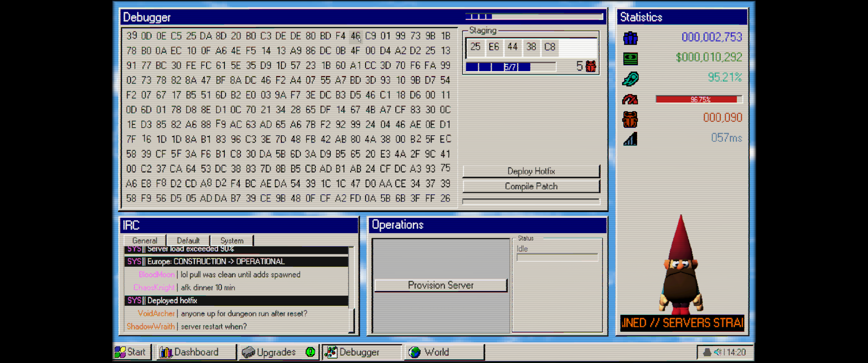Viewport: 868px width, 363px height.
Task: Click the red 96.75% server load bar
Action: (698, 99)
